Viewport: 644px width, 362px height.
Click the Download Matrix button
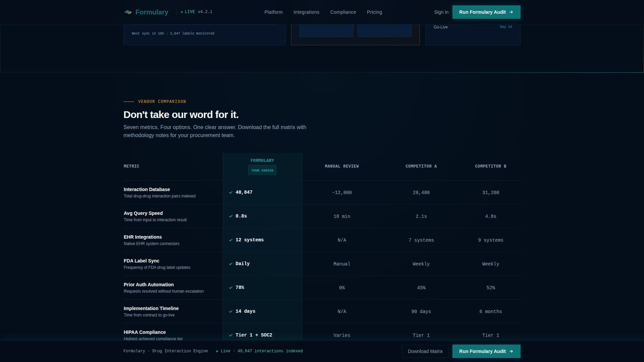(425, 351)
